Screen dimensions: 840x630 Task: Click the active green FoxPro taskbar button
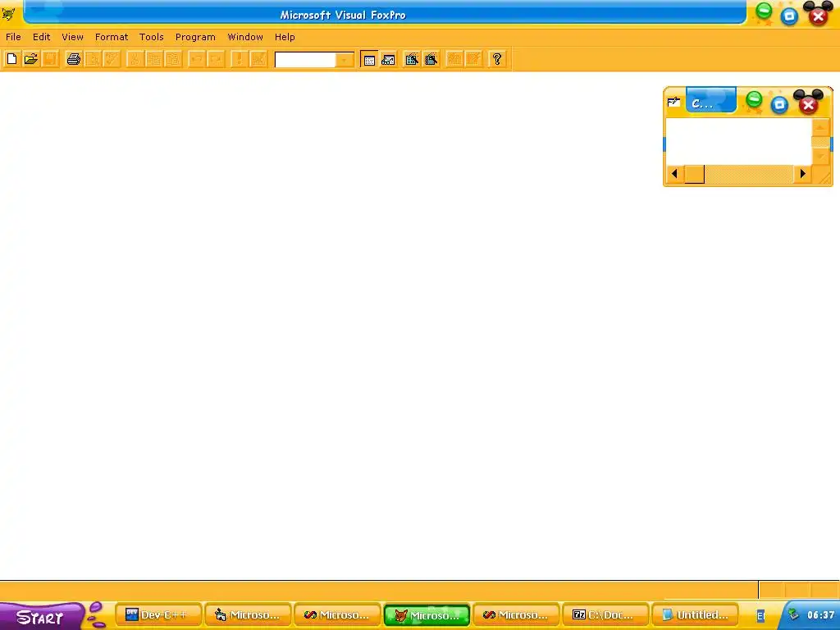427,615
